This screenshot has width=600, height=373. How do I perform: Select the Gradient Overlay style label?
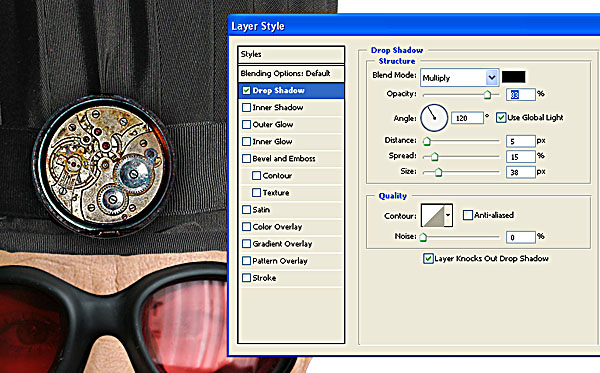click(282, 244)
